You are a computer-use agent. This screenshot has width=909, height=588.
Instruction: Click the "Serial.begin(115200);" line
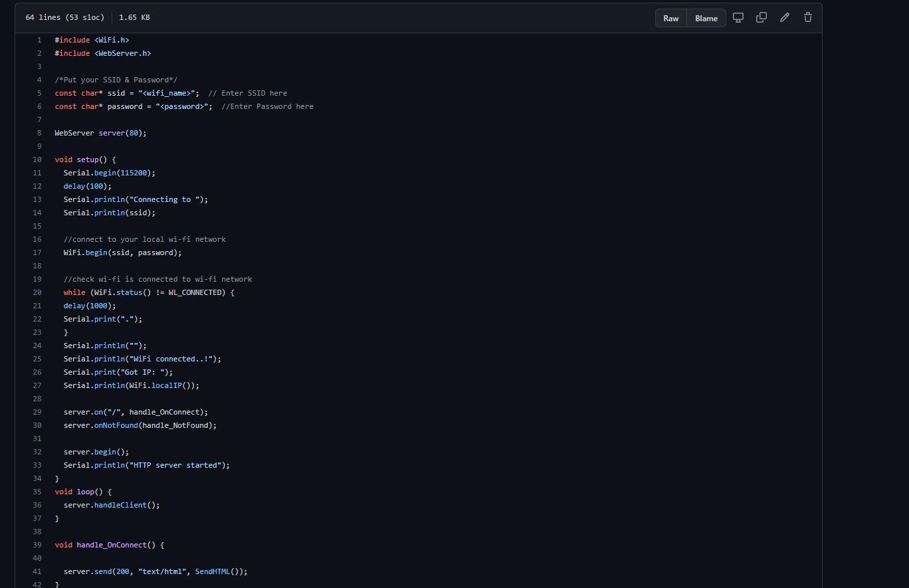110,173
